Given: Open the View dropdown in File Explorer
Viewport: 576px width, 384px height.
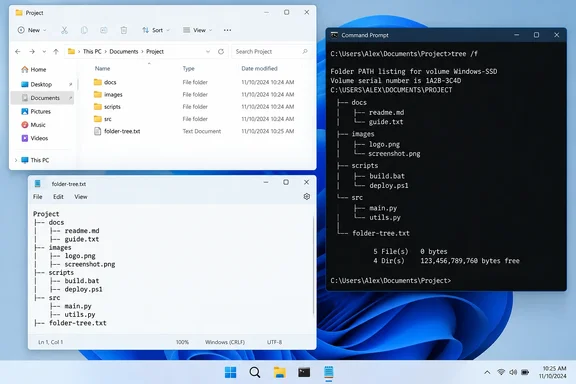Looking at the screenshot, I should 198,30.
